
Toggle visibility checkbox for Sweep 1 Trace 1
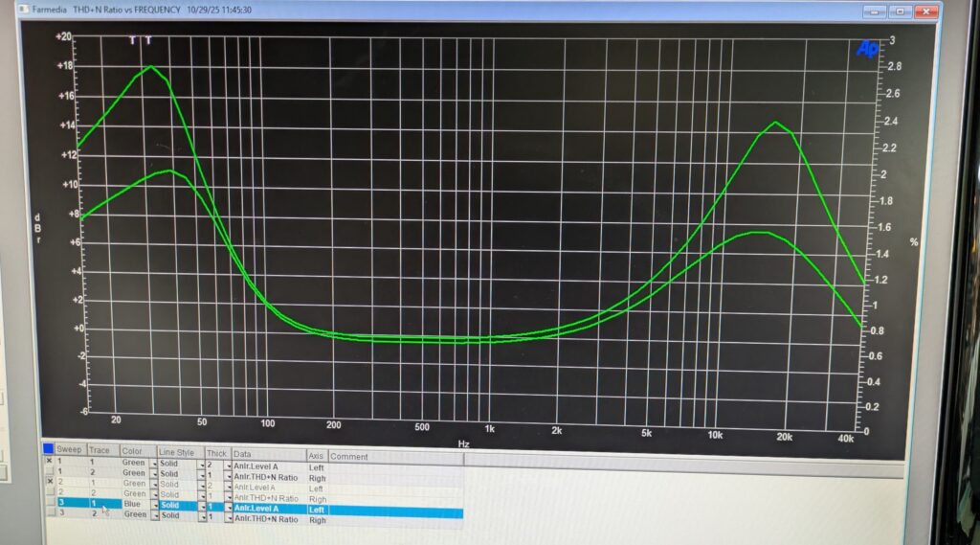click(x=50, y=462)
